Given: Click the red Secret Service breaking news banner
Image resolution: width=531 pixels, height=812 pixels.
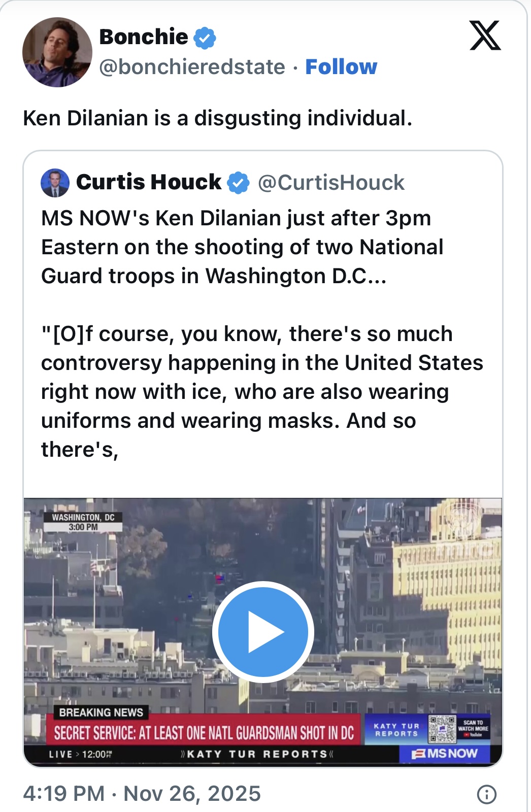Looking at the screenshot, I should (x=204, y=733).
